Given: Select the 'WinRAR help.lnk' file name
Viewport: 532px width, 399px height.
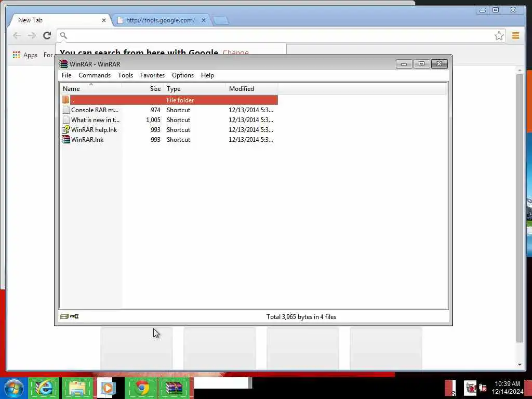Looking at the screenshot, I should pos(94,129).
